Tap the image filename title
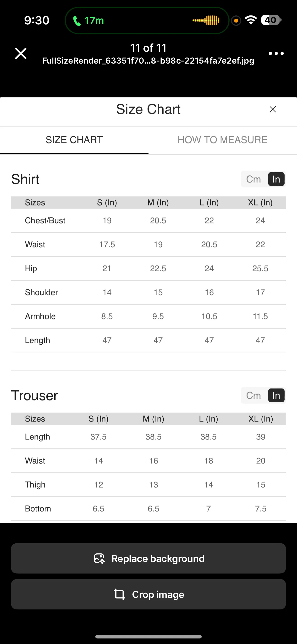The width and height of the screenshot is (297, 644). (148, 61)
